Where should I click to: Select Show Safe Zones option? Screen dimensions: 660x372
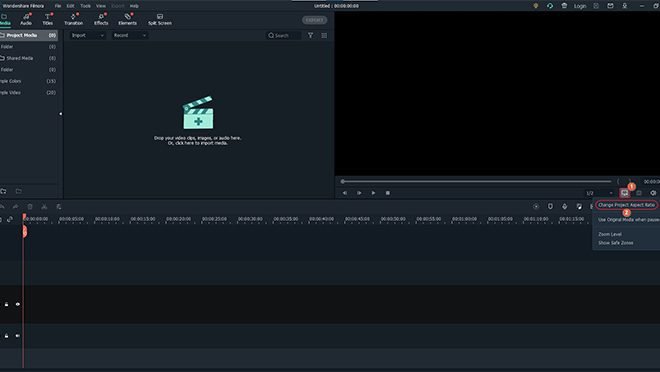(x=616, y=243)
